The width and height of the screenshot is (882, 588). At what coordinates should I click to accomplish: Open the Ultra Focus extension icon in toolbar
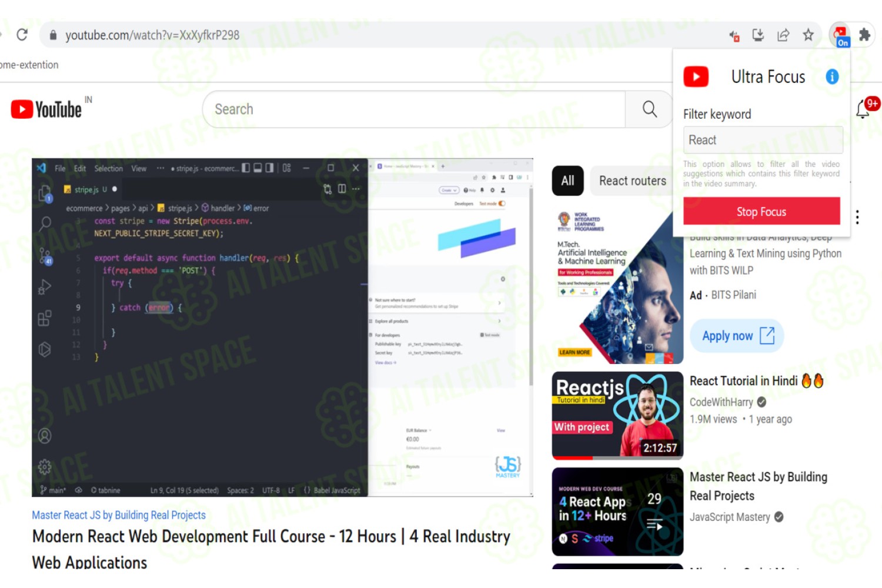click(x=841, y=35)
